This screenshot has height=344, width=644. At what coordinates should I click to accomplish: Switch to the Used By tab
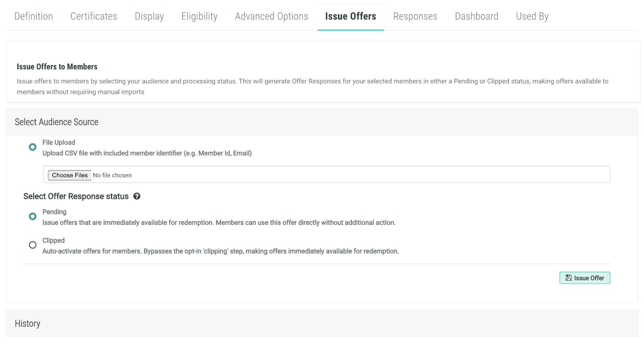pyautogui.click(x=532, y=16)
